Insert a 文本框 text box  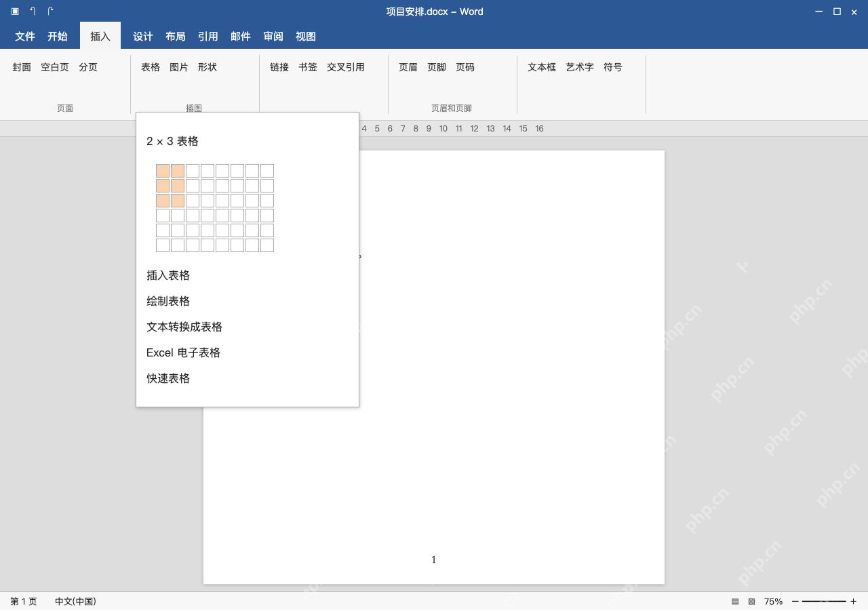click(542, 67)
